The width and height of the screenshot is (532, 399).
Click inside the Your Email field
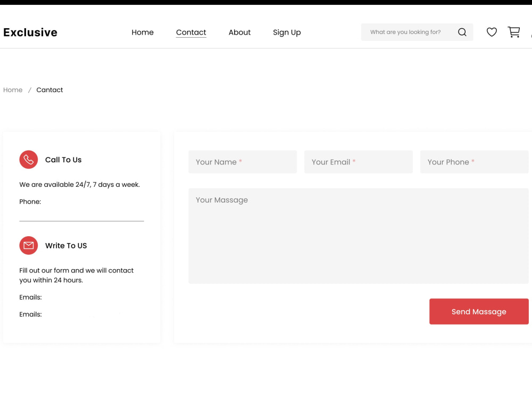pyautogui.click(x=358, y=162)
